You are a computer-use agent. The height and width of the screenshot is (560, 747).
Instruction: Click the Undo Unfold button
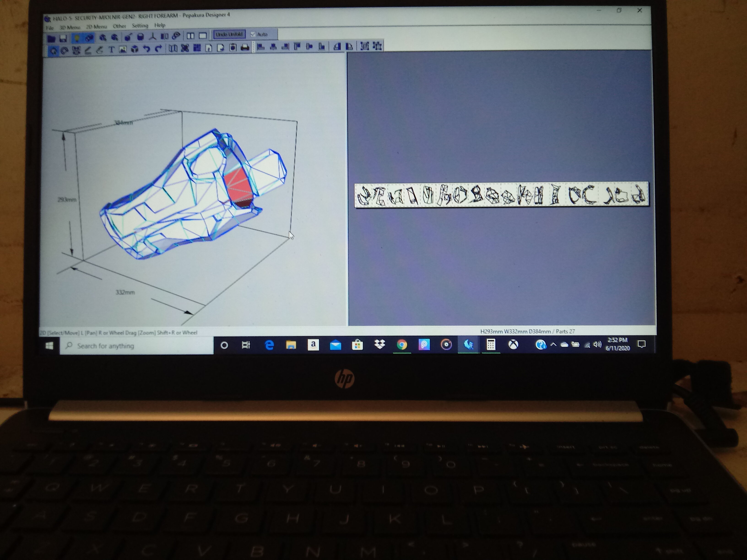229,35
